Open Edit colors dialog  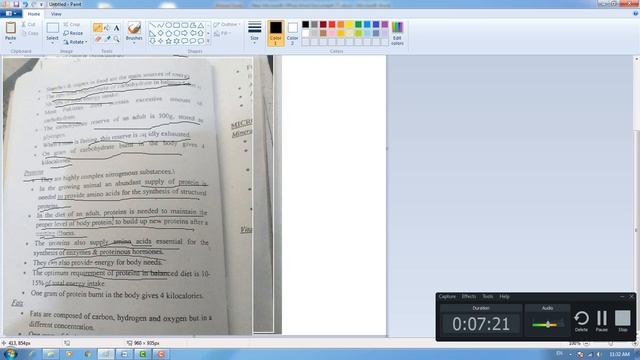(397, 33)
